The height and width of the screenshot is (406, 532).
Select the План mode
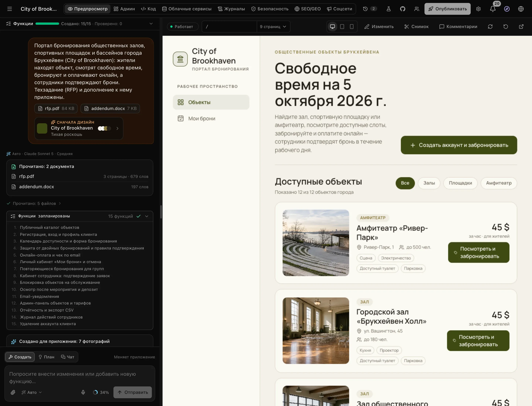tap(46, 357)
